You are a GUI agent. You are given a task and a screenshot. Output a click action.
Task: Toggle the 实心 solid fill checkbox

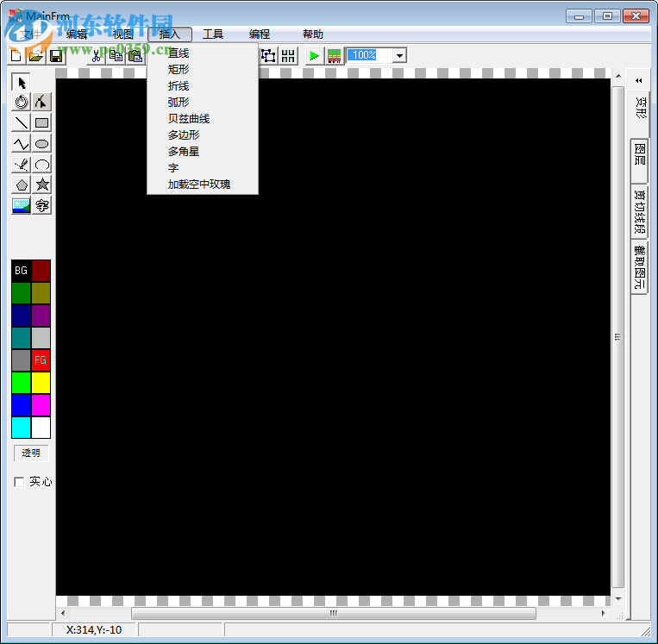[x=19, y=482]
